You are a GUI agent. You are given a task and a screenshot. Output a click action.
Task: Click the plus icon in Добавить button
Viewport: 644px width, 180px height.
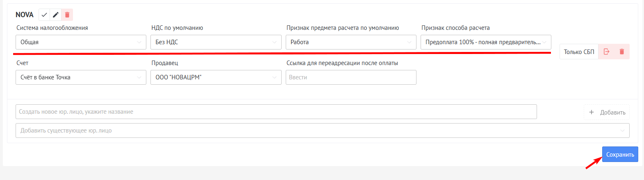[591, 112]
